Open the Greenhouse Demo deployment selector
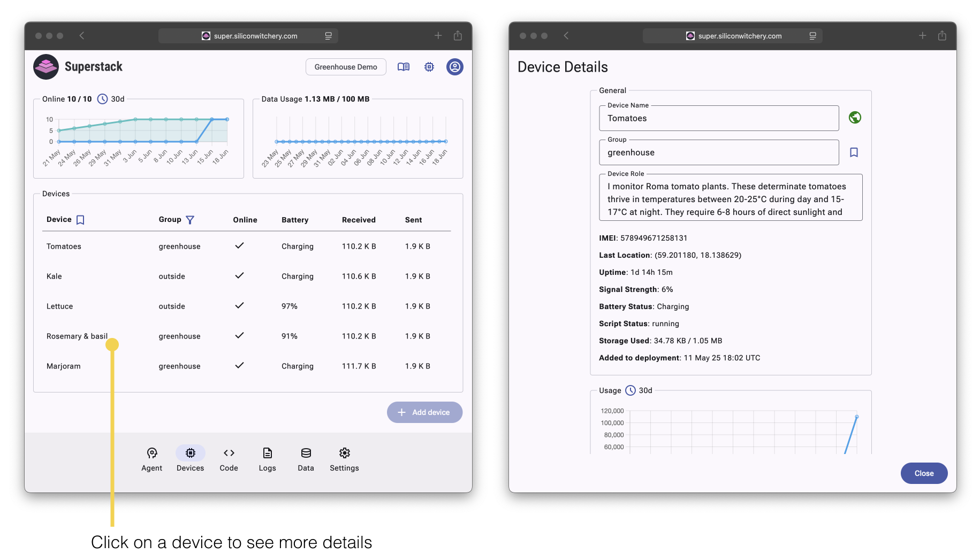The image size is (980, 554). click(346, 67)
